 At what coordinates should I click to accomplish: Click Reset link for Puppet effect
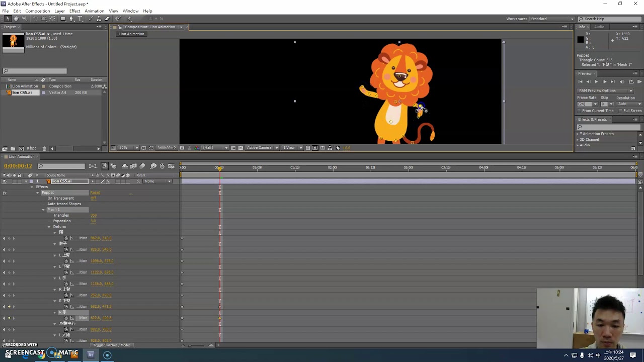tap(95, 193)
